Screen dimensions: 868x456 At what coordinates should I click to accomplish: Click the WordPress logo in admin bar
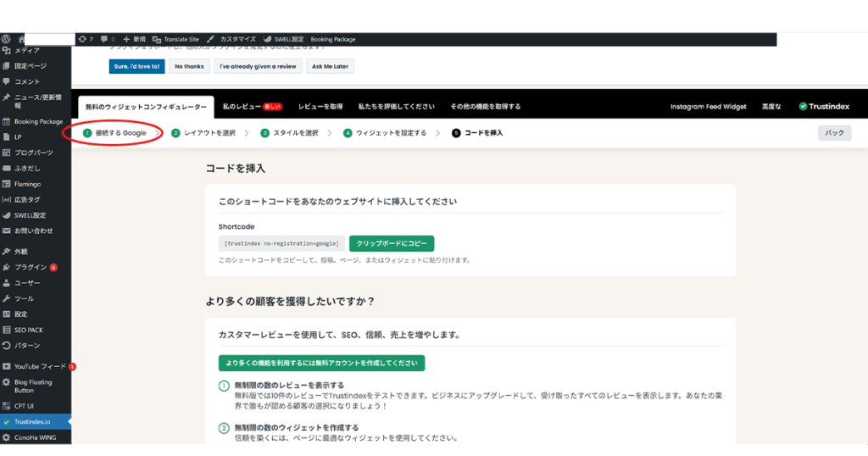(7, 39)
